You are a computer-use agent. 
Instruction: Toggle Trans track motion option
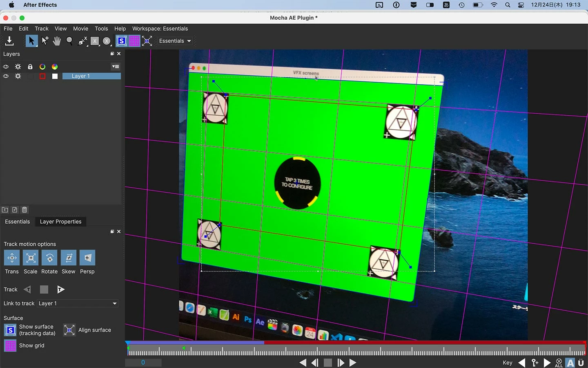(x=12, y=258)
